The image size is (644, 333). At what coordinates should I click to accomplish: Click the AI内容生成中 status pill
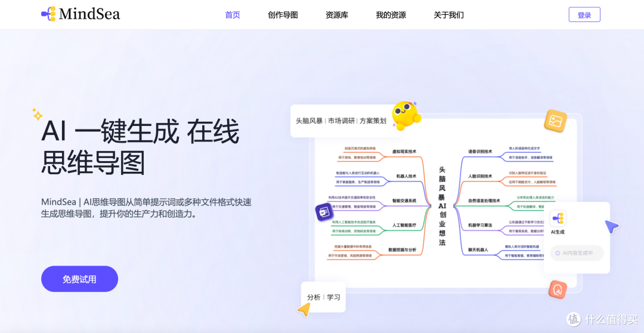tap(577, 253)
